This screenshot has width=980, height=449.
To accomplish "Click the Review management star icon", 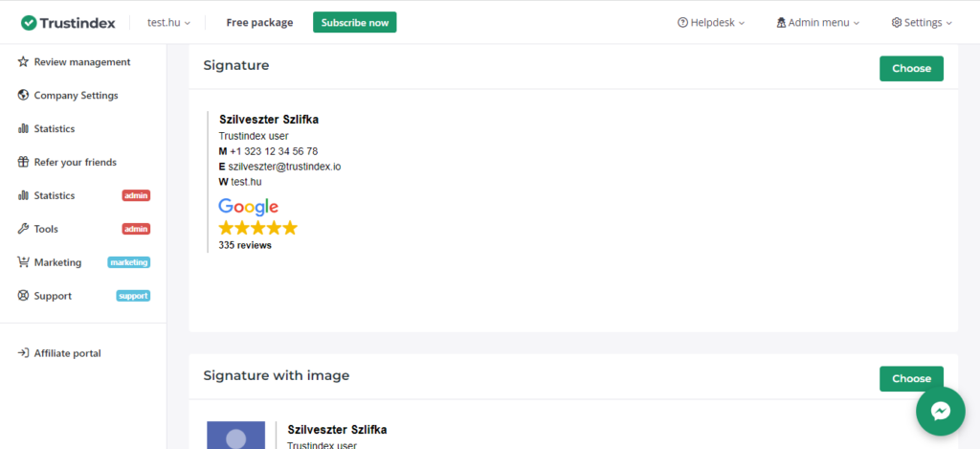I will (23, 62).
